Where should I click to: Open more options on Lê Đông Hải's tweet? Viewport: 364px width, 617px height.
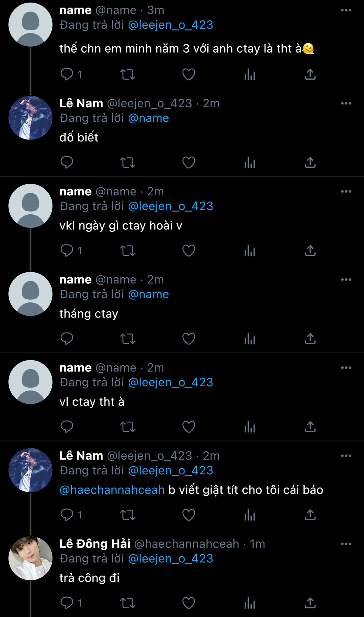[346, 544]
